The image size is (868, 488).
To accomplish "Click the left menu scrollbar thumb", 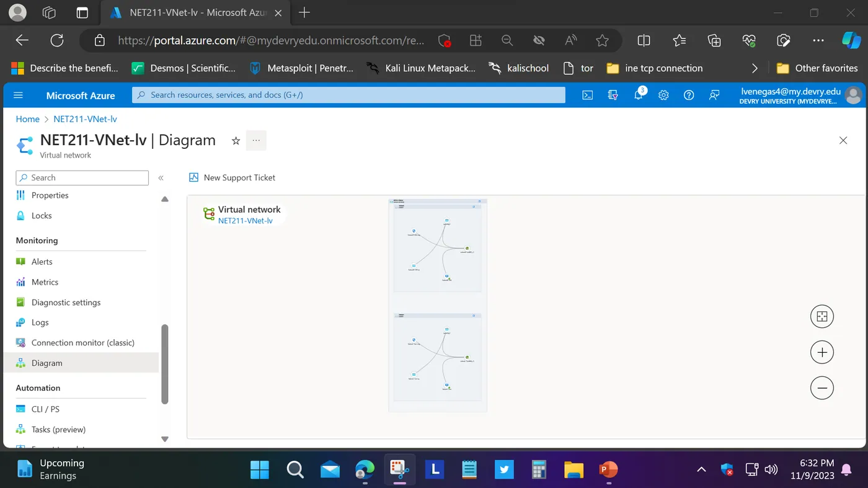I will (165, 364).
